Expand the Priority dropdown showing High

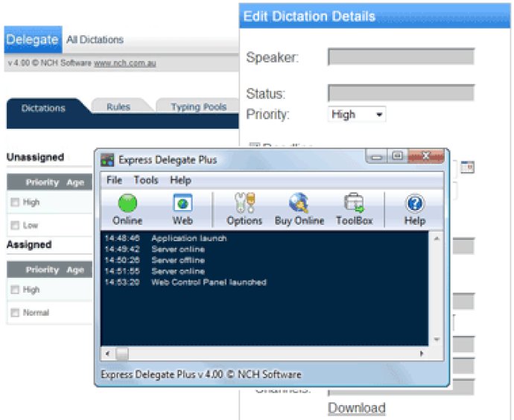[x=357, y=115]
